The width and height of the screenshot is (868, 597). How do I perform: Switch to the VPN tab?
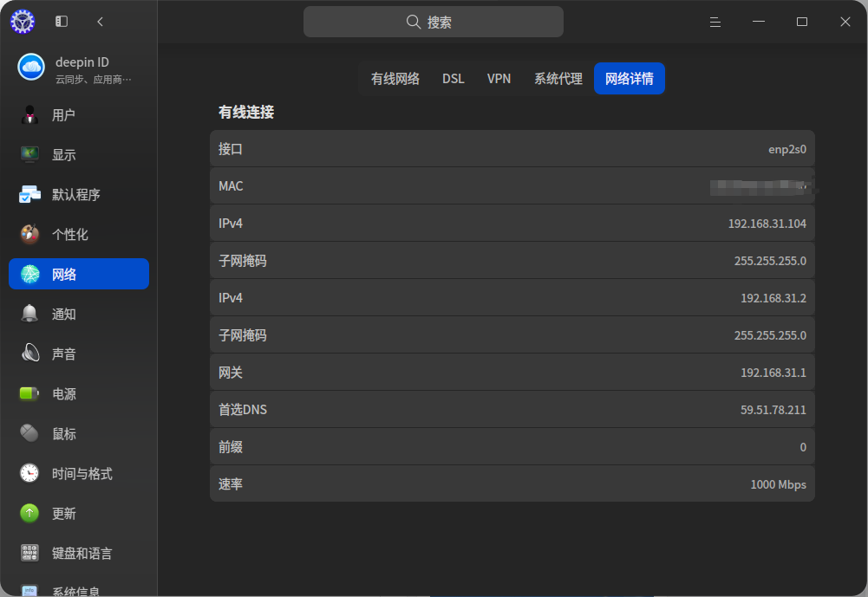pos(499,79)
